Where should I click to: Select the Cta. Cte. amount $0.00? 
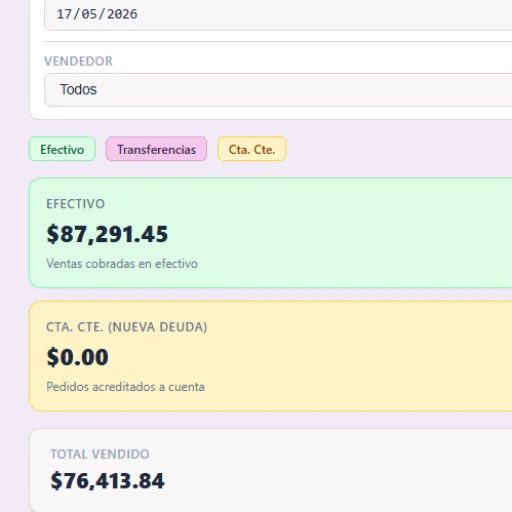coord(77,357)
